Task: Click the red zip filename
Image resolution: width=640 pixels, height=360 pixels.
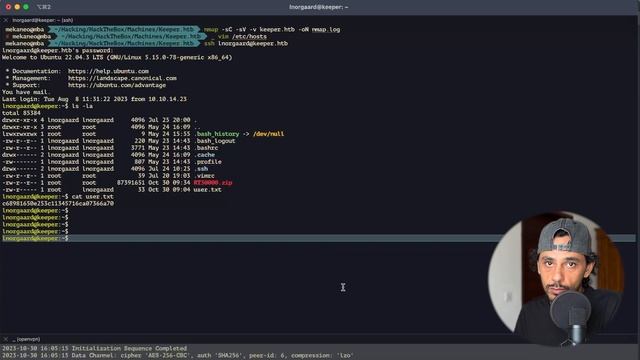Action: (x=213, y=182)
